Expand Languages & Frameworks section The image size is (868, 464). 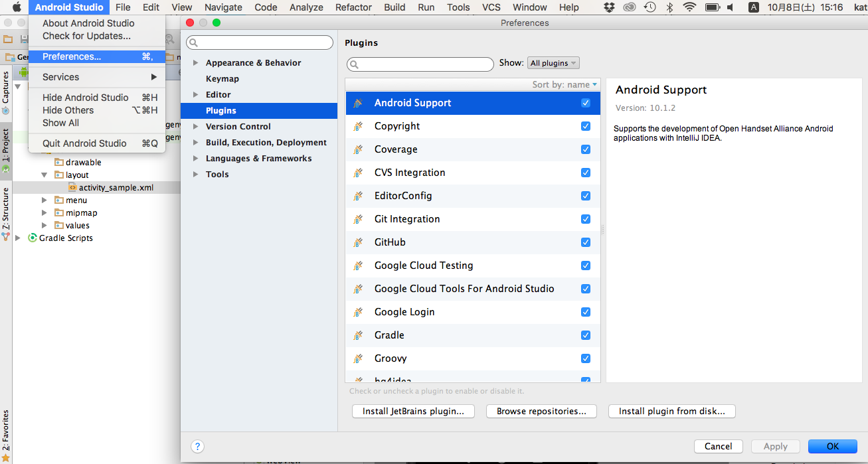(195, 159)
